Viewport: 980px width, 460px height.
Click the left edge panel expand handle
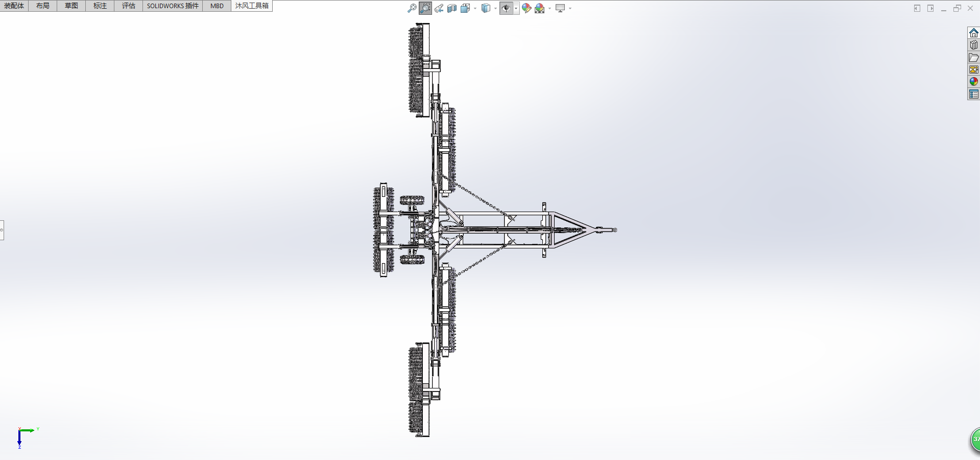point(2,230)
